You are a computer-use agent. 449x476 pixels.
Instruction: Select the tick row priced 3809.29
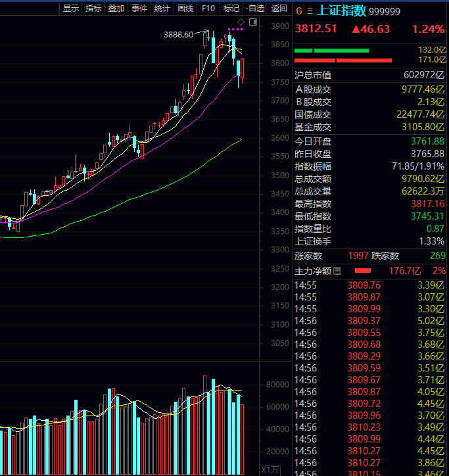tap(370, 356)
